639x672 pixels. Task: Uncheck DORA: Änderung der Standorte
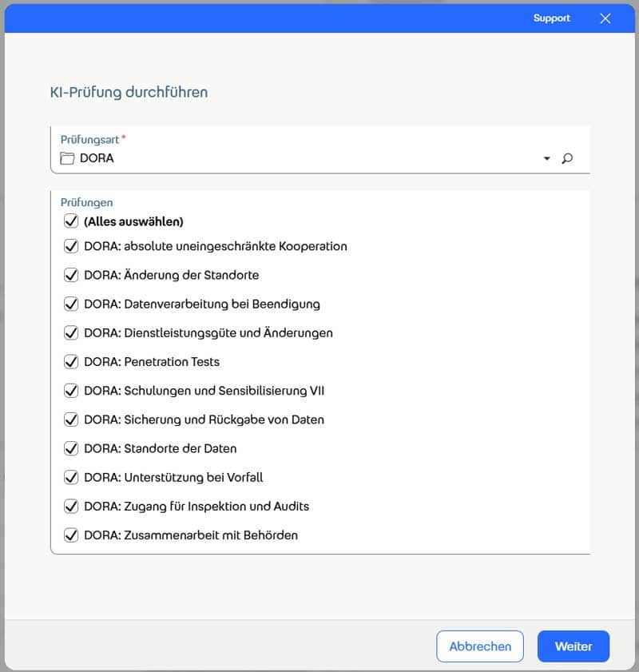pyautogui.click(x=71, y=275)
